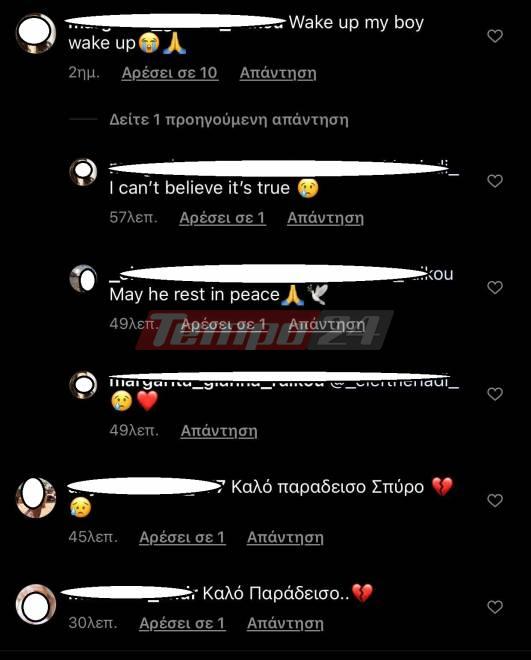The image size is (531, 660).
Task: Like the "I can't believe it's true" reply
Action: click(495, 181)
